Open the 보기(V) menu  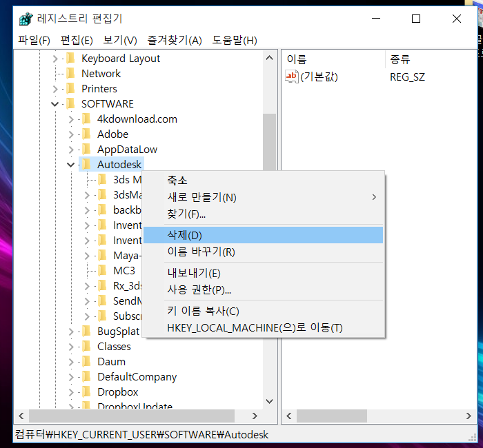120,40
